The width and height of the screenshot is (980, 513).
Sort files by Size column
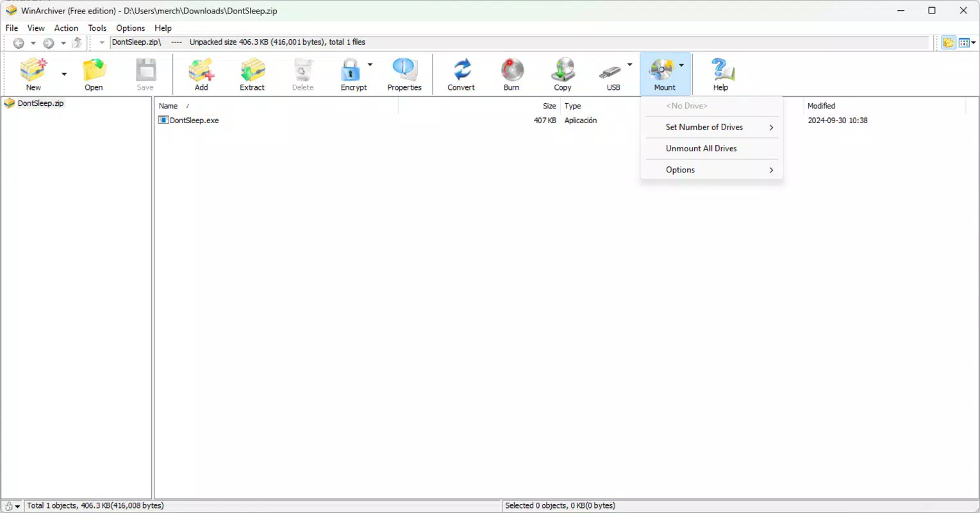(x=479, y=106)
